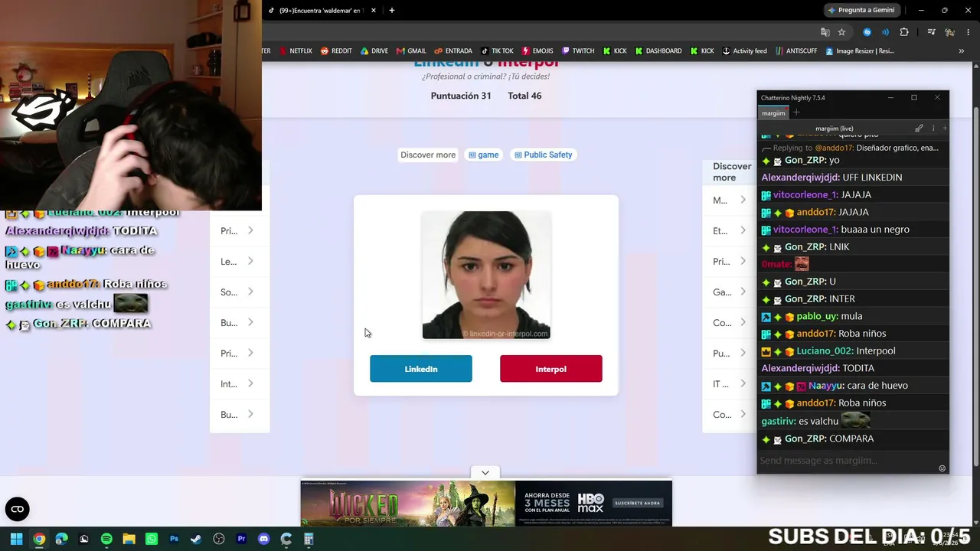The height and width of the screenshot is (551, 980).
Task: Open the 'Public Safety' discover more tag
Action: tap(544, 155)
